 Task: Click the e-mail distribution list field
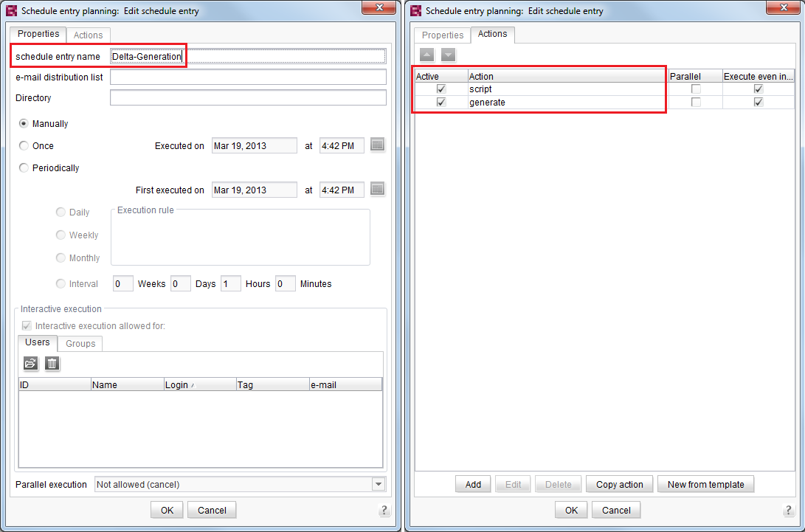[x=248, y=77]
